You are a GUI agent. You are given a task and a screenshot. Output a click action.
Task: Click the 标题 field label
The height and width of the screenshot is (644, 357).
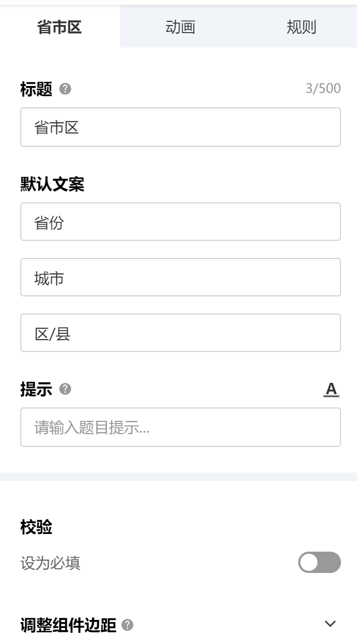pyautogui.click(x=36, y=89)
